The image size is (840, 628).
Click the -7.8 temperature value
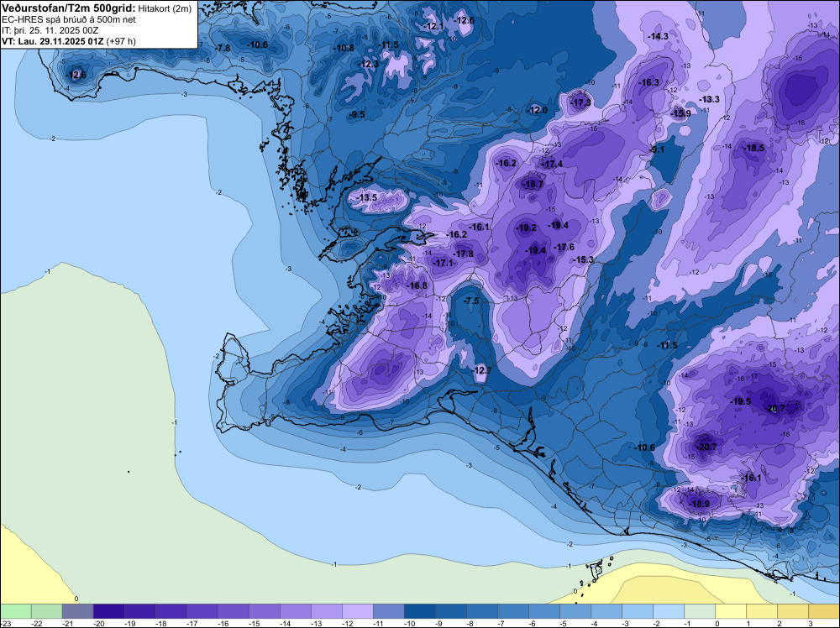(223, 48)
